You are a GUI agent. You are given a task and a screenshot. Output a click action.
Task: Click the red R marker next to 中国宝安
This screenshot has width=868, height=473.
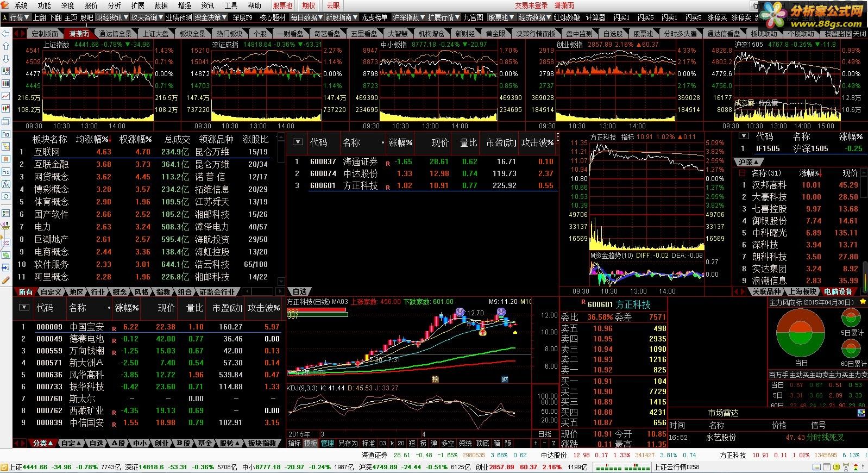tap(114, 329)
